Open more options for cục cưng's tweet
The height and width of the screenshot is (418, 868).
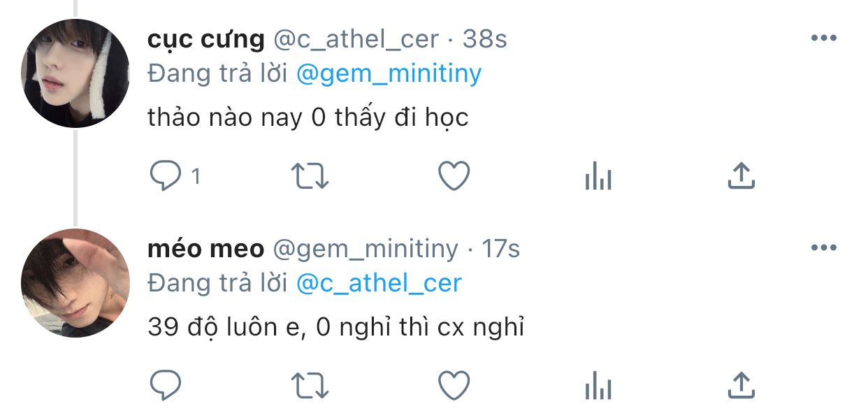click(x=823, y=38)
